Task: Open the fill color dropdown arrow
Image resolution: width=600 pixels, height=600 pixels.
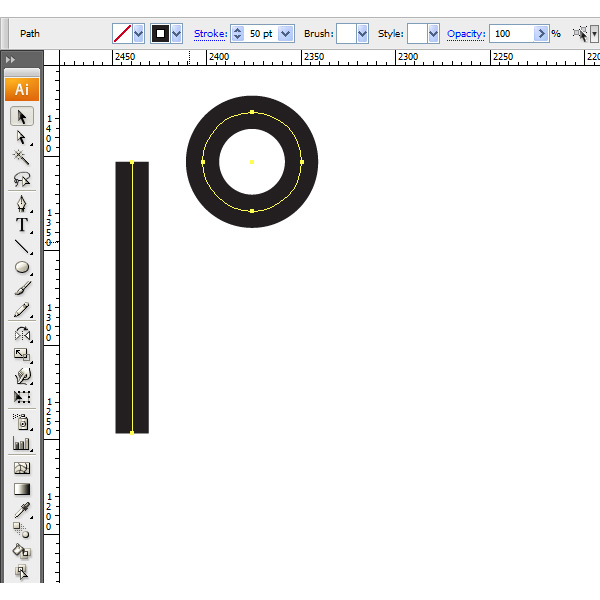Action: pyautogui.click(x=139, y=34)
